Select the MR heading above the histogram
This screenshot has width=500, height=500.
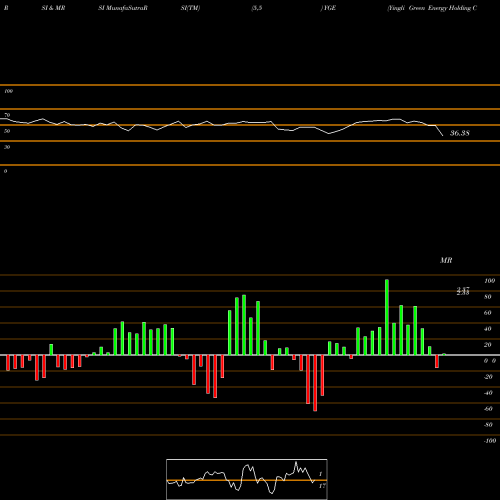446,260
